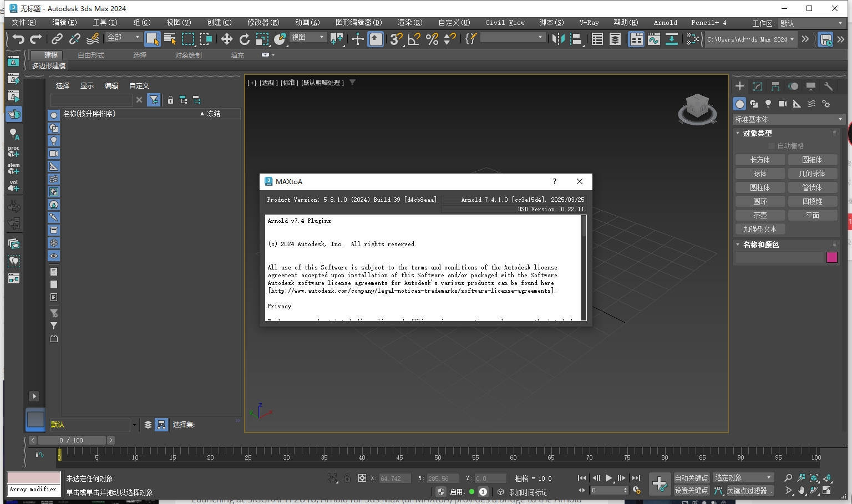Toggle Angle Snap icon
Viewport: 852px width, 504px height.
click(x=414, y=39)
